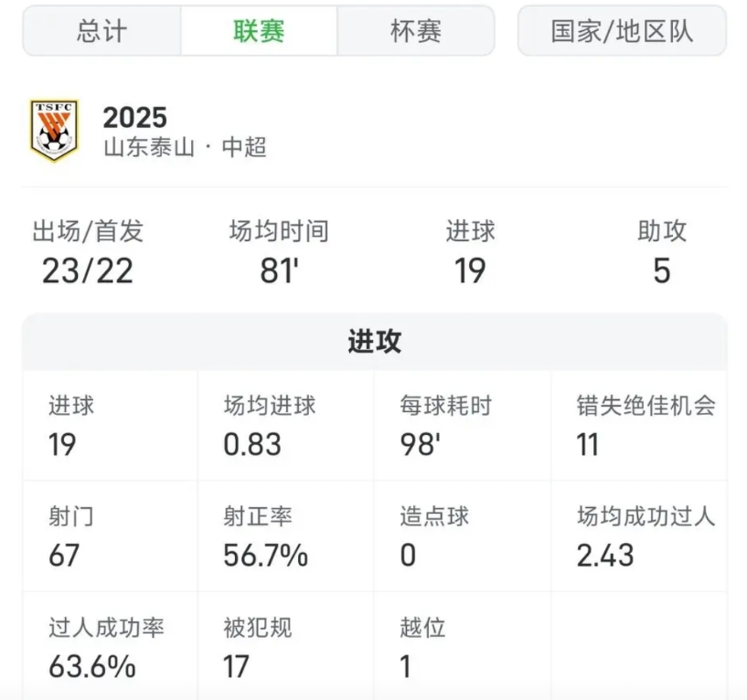Image resolution: width=747 pixels, height=700 pixels.
Task: Switch to 国家/地区队 tab
Action: tap(622, 31)
